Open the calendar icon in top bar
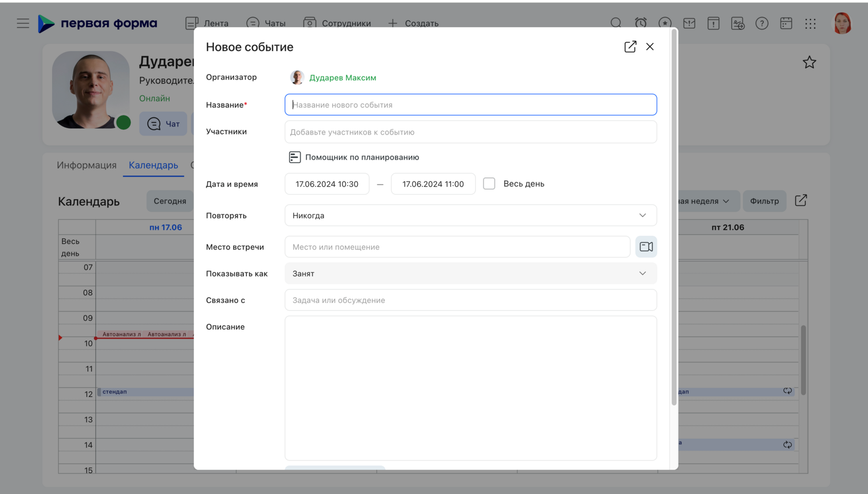Image resolution: width=868 pixels, height=494 pixels. pos(786,23)
